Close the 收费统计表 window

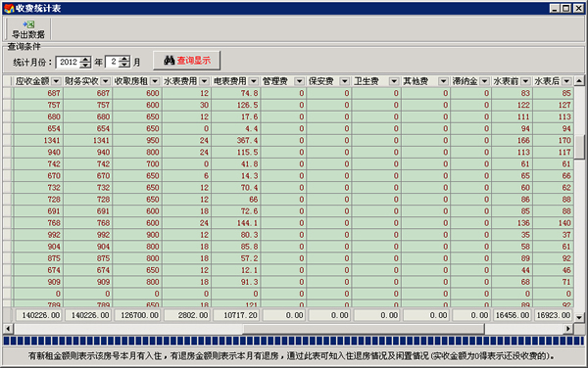pos(578,8)
